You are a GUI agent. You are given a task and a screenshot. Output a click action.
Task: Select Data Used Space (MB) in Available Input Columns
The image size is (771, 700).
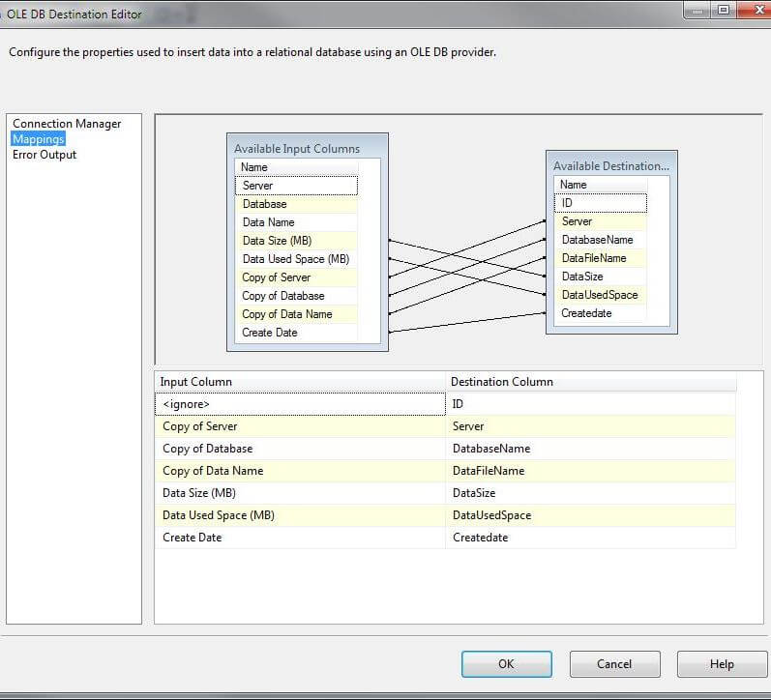[296, 259]
